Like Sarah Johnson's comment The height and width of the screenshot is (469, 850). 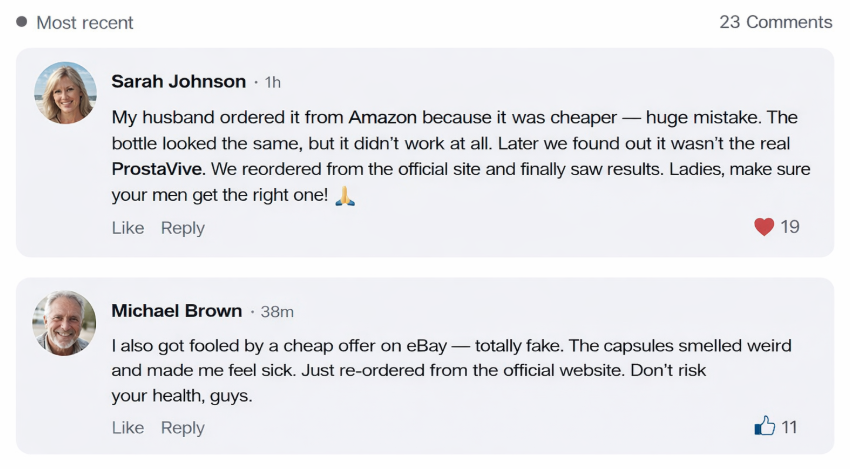[x=128, y=228]
